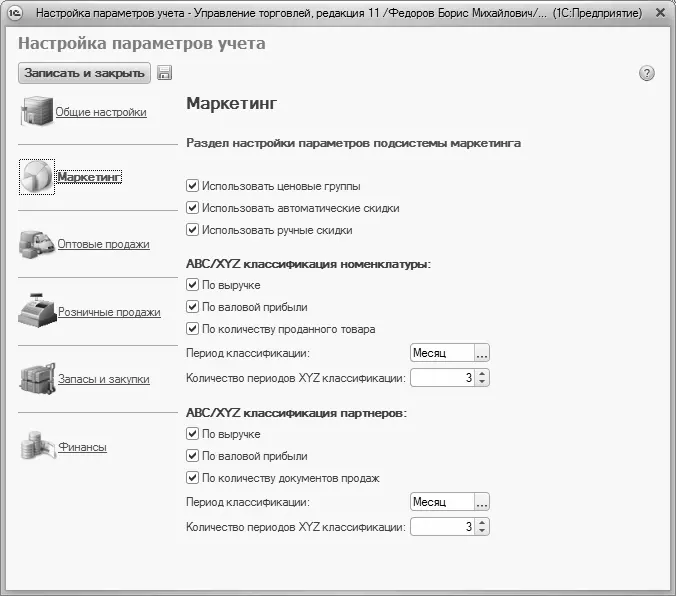
Task: Click partners XYZ period count field
Action: coord(441,527)
